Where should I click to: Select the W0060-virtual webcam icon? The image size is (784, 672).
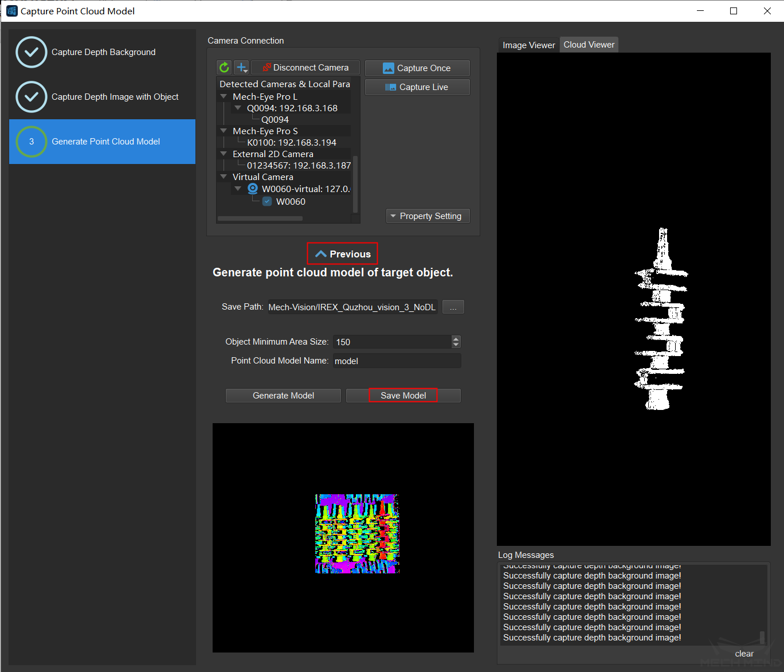click(x=253, y=189)
